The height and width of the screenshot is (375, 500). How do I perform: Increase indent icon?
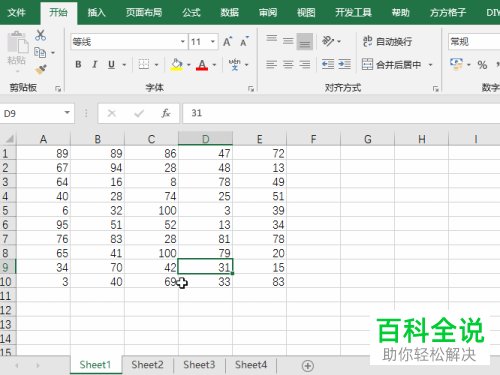[x=344, y=64]
